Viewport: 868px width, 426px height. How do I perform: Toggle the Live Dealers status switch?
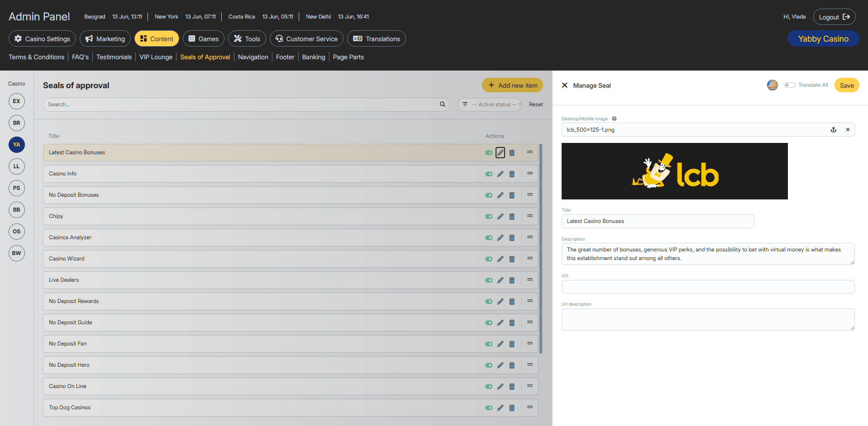489,280
